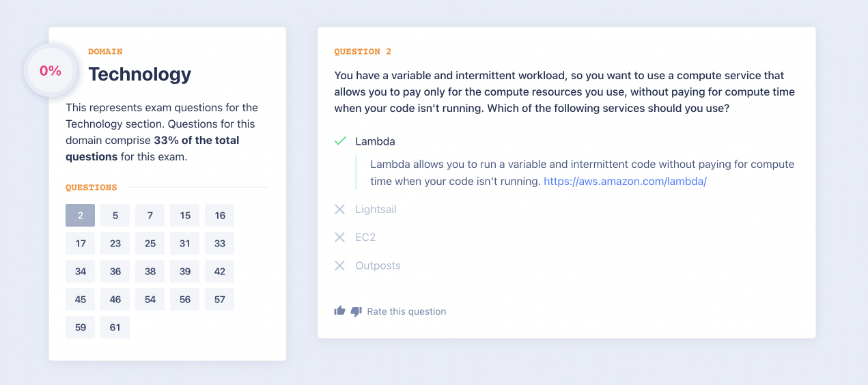The width and height of the screenshot is (868, 385).
Task: Click the X icon beside Outposts
Action: pos(339,266)
